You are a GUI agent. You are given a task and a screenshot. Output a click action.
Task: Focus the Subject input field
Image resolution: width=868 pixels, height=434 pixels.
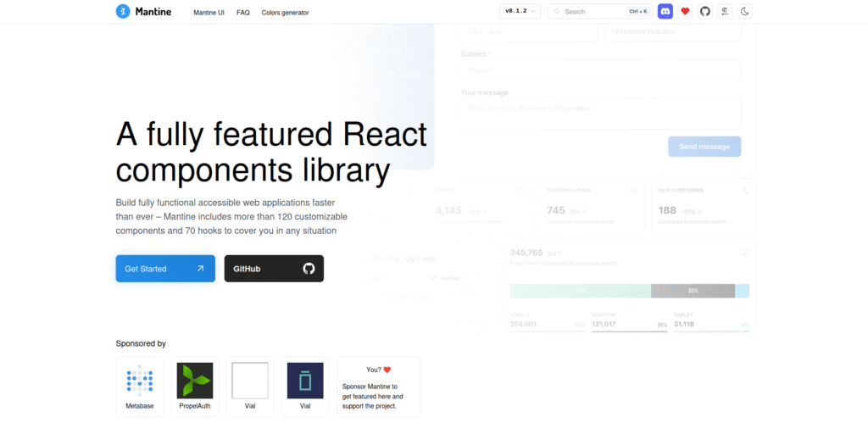coord(601,70)
